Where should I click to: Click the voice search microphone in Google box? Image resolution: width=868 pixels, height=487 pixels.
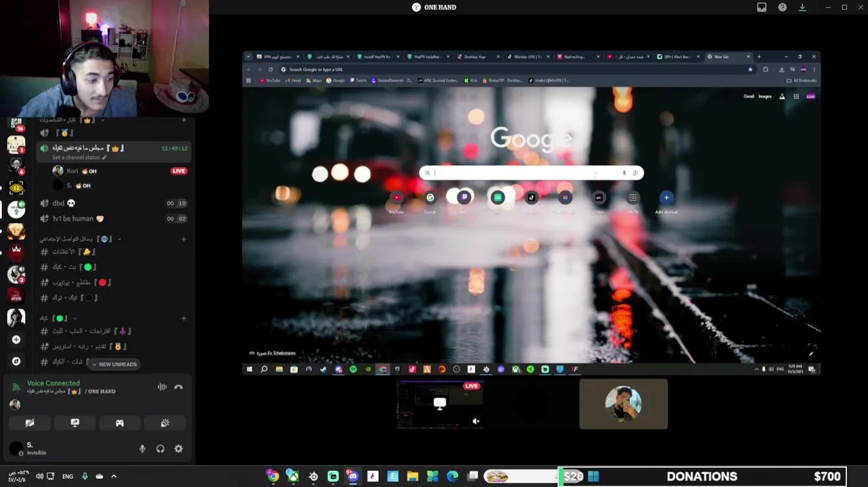[624, 173]
